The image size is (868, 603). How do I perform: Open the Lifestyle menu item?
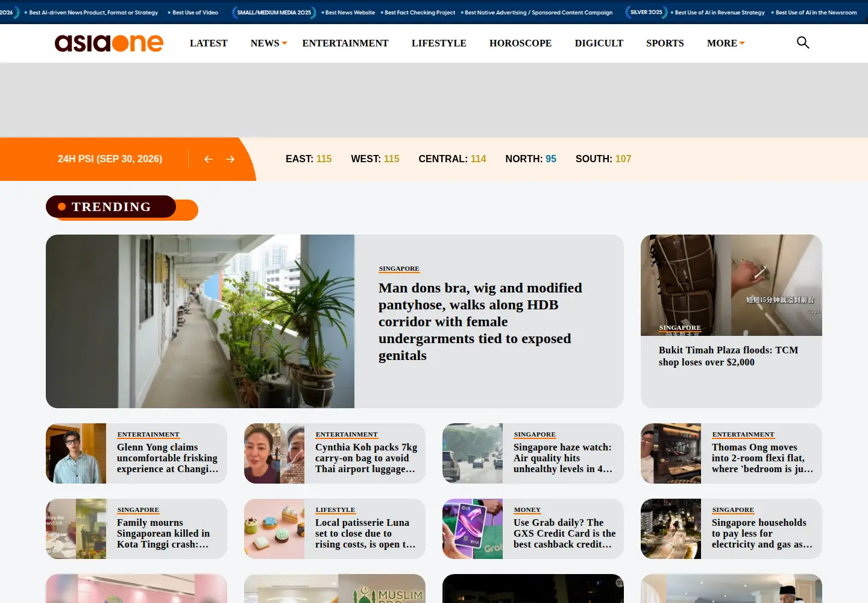point(439,43)
